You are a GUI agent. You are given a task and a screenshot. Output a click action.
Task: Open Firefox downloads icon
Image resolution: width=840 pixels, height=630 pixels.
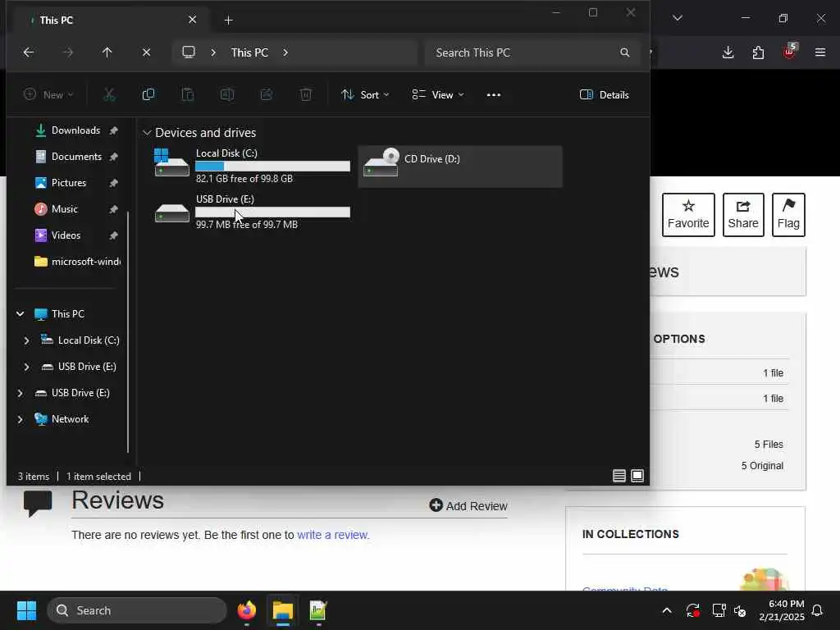point(728,52)
